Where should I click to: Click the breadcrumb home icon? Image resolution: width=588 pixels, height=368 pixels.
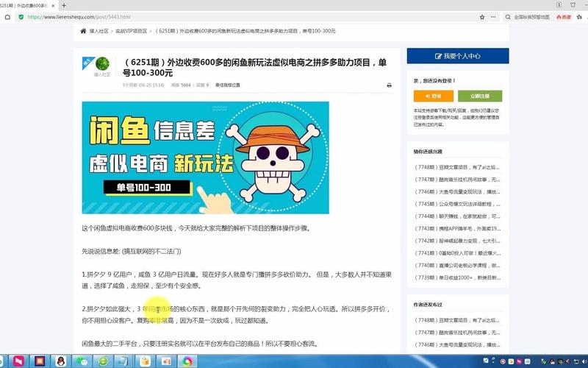pos(83,31)
